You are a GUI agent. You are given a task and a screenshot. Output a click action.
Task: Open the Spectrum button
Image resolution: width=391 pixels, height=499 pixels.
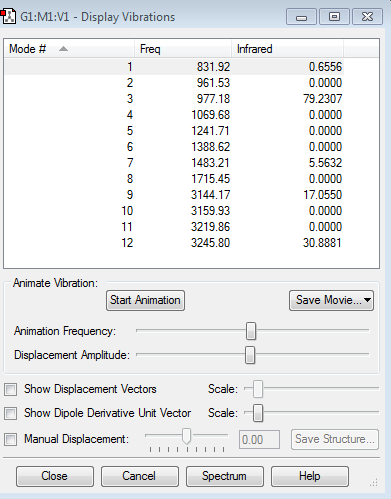click(x=225, y=476)
